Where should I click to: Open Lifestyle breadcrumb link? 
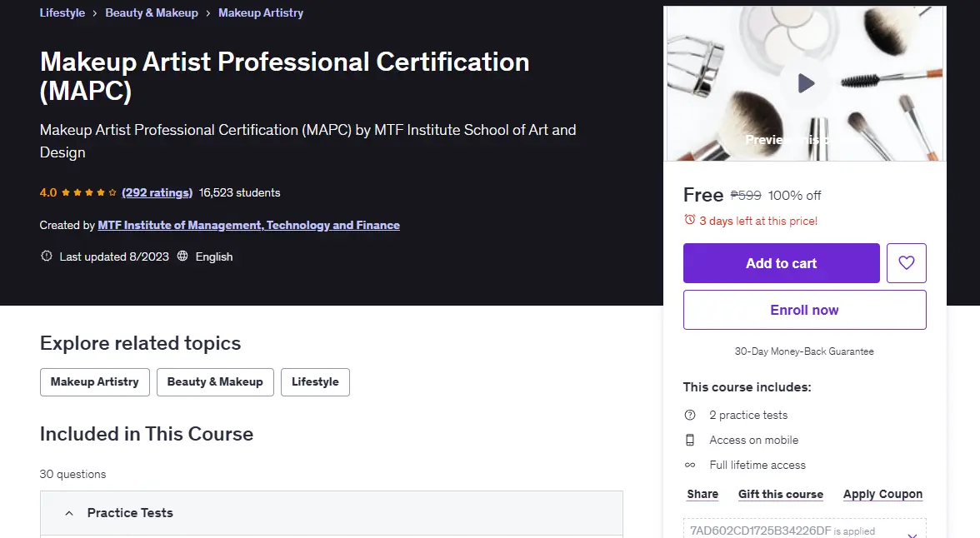click(x=62, y=12)
